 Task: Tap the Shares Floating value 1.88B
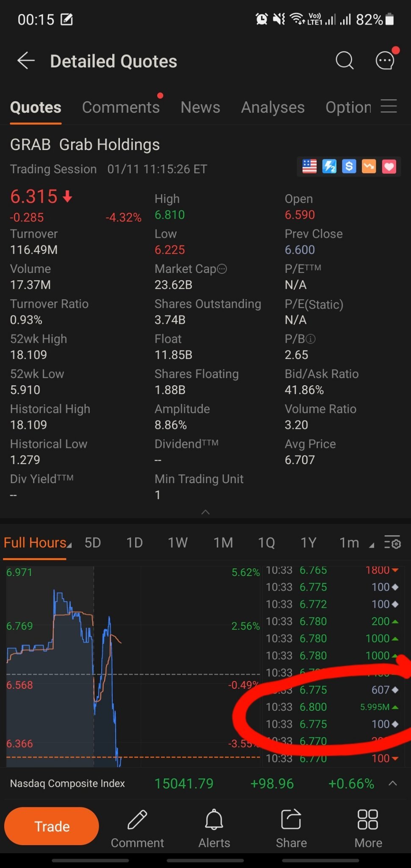[170, 390]
